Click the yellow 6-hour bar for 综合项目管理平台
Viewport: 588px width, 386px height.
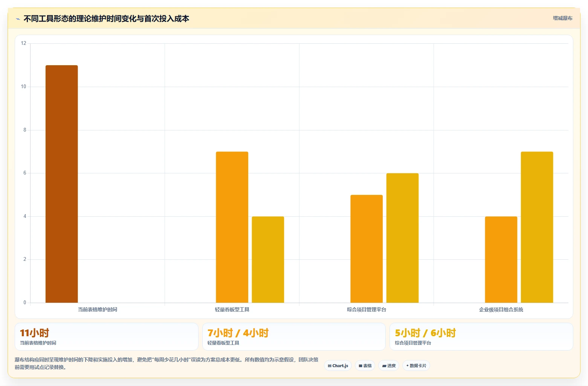point(402,238)
